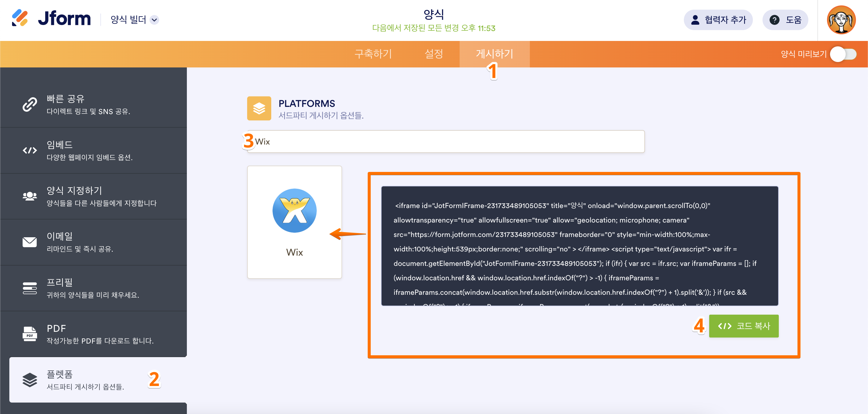Click the Wix platform logo
The width and height of the screenshot is (868, 414).
point(294,211)
